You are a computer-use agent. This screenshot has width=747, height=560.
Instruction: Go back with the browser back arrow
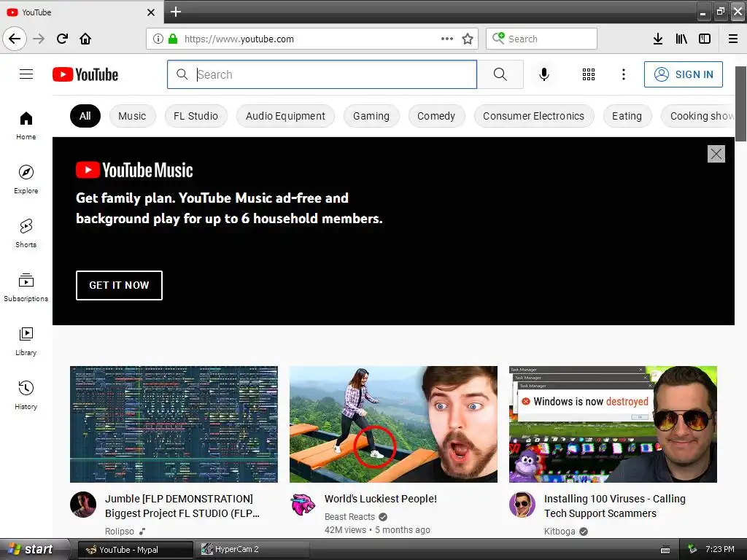[15, 39]
